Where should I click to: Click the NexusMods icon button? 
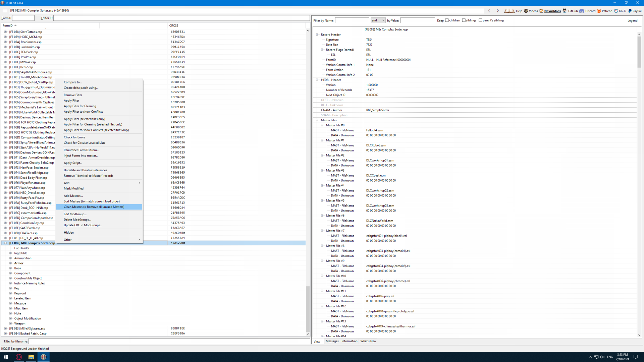(541, 11)
